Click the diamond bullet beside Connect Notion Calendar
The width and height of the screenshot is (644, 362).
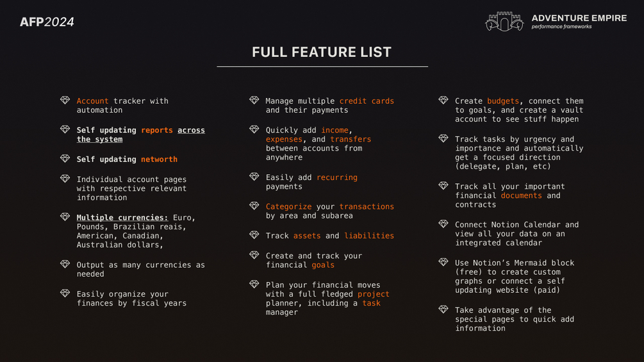[443, 224]
